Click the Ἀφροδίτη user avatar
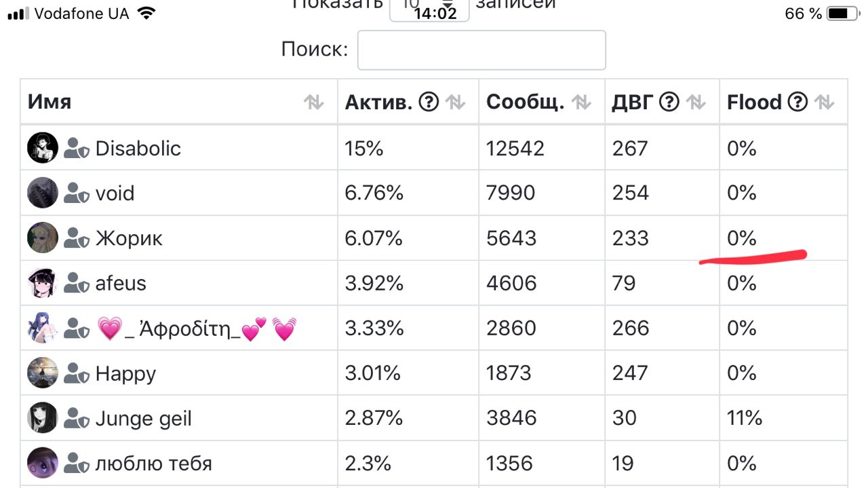The height and width of the screenshot is (488, 868). [43, 328]
